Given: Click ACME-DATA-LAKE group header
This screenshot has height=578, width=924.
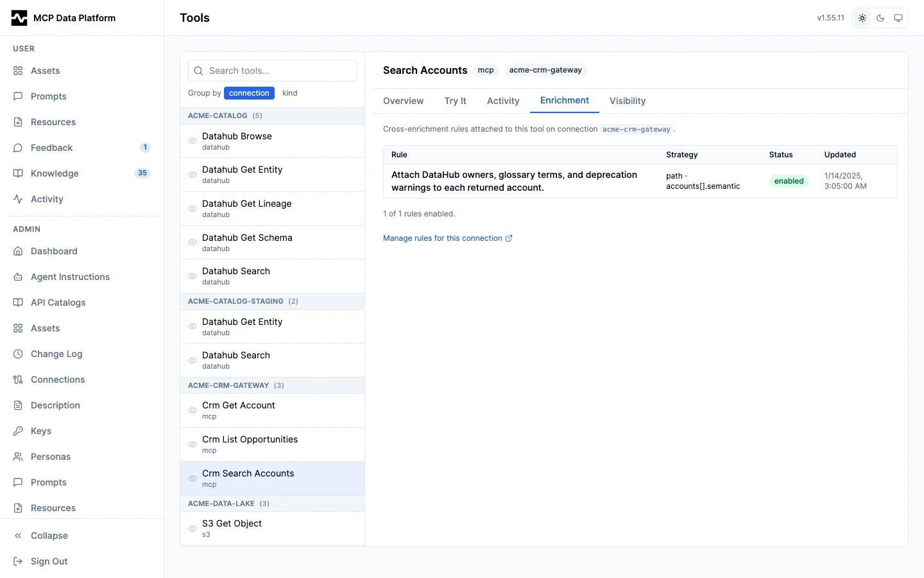Looking at the screenshot, I should pos(272,504).
